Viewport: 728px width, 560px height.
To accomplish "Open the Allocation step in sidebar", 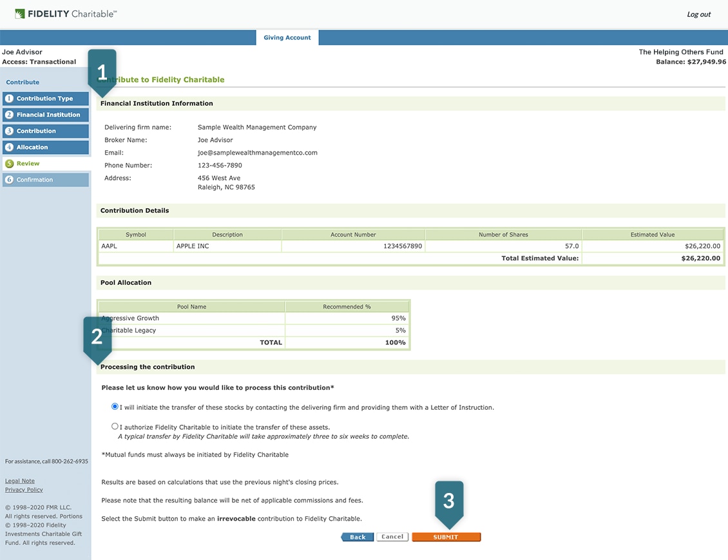I will (x=46, y=147).
